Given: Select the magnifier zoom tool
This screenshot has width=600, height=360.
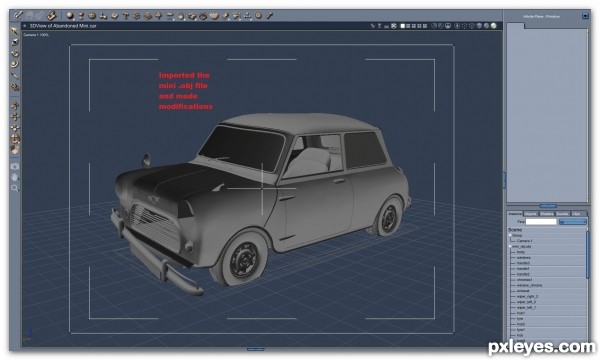Looking at the screenshot, I should pyautogui.click(x=15, y=188).
